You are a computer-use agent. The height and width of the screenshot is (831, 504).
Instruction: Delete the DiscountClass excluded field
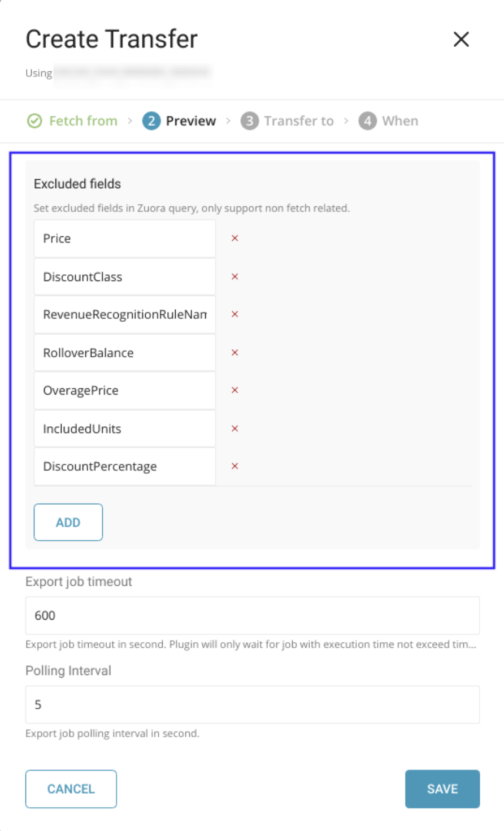(x=234, y=277)
